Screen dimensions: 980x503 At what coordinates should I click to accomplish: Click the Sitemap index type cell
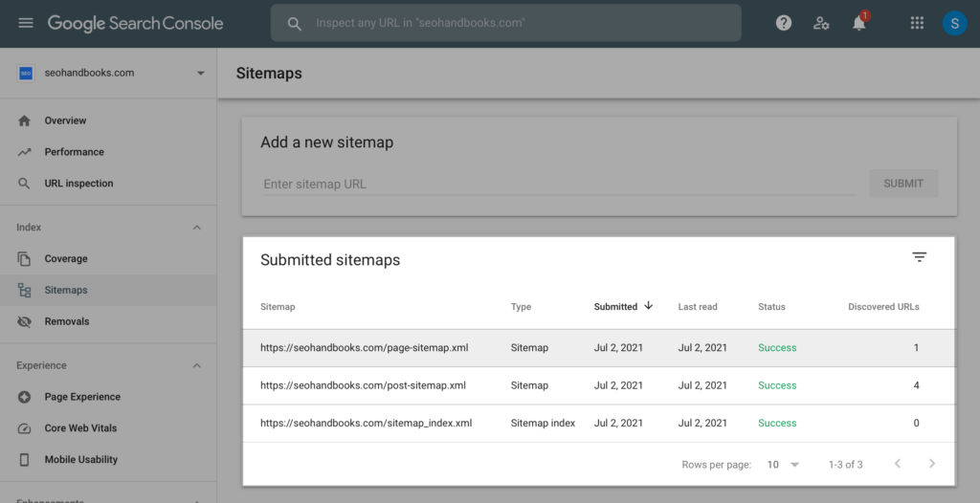coord(543,423)
